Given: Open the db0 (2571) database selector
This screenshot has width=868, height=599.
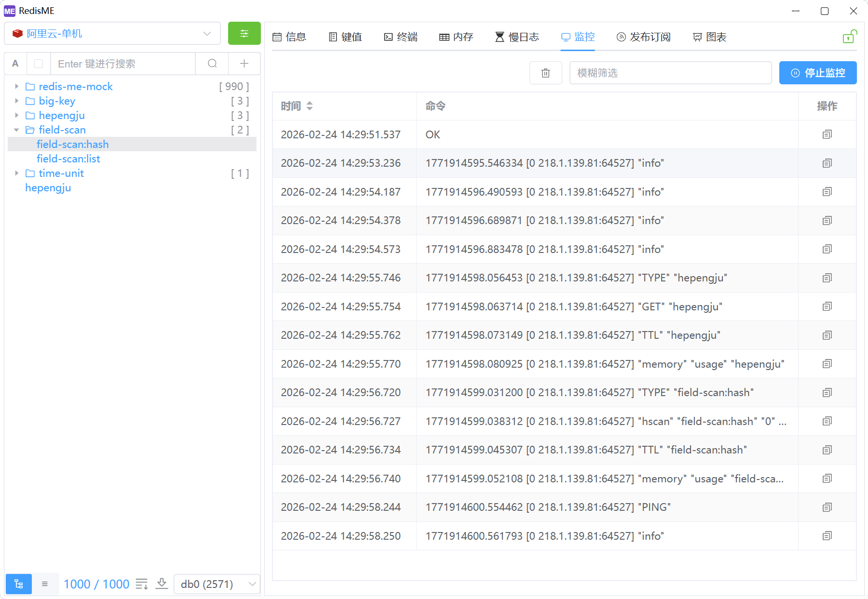Looking at the screenshot, I should 217,584.
